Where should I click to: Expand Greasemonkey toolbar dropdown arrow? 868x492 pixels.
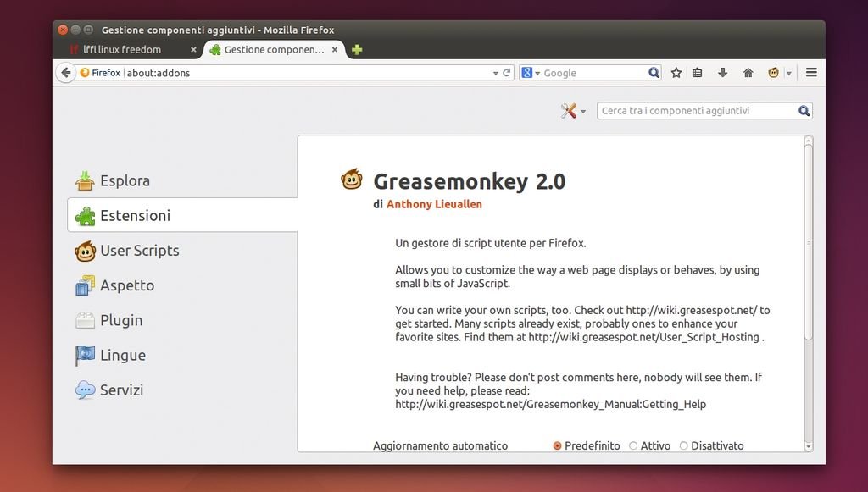(789, 73)
